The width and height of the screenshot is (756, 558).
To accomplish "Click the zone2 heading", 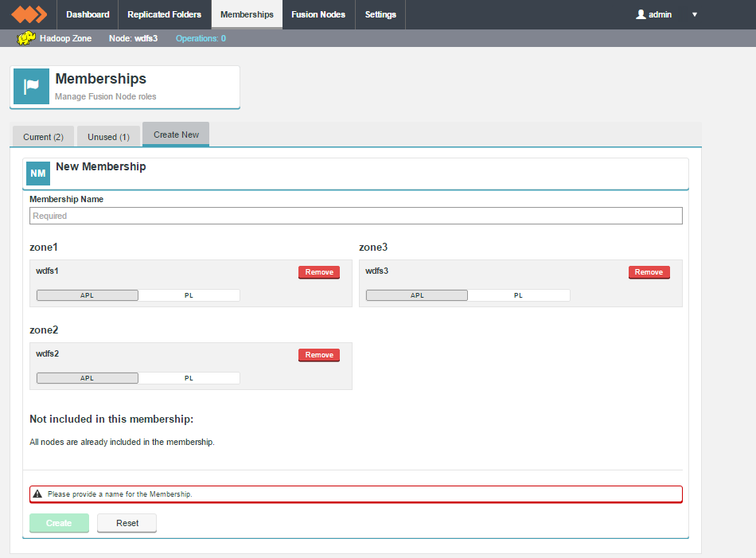I will tap(44, 330).
